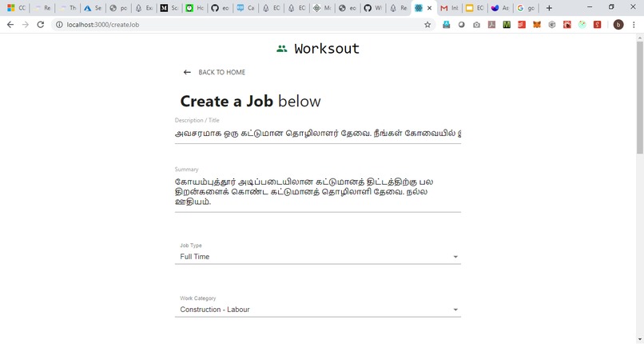Click the round green radar extension icon
This screenshot has height=344, width=644.
582,25
